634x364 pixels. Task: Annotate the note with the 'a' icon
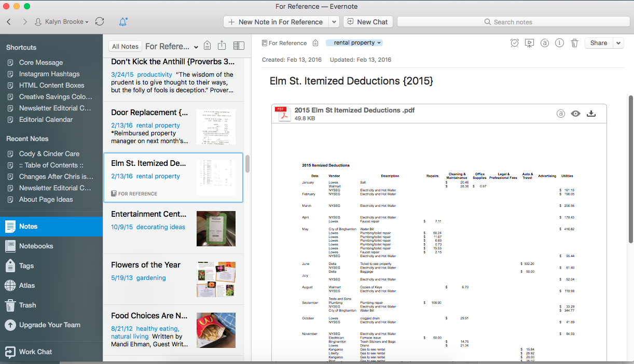point(544,43)
